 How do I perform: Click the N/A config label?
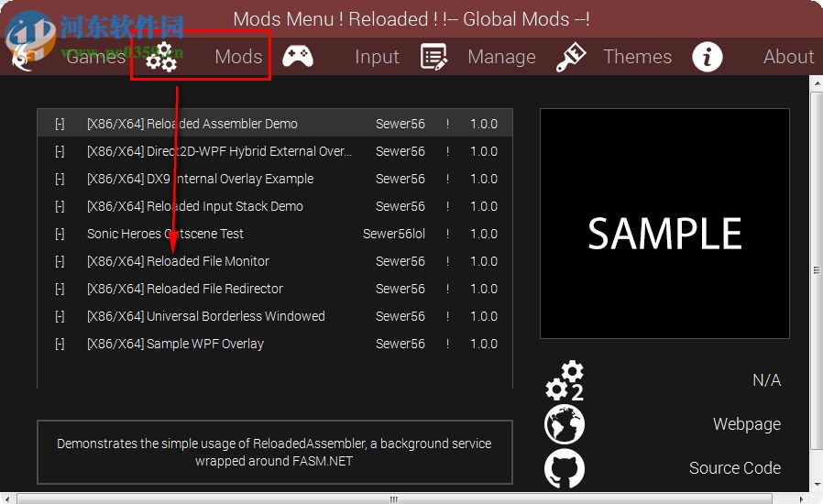[766, 380]
